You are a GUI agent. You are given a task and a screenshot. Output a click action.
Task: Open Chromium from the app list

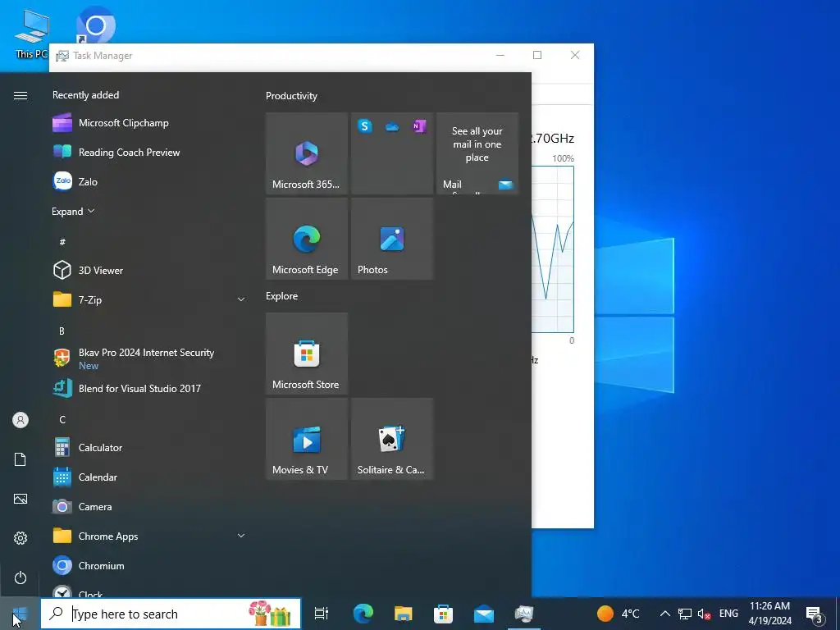(x=149, y=566)
